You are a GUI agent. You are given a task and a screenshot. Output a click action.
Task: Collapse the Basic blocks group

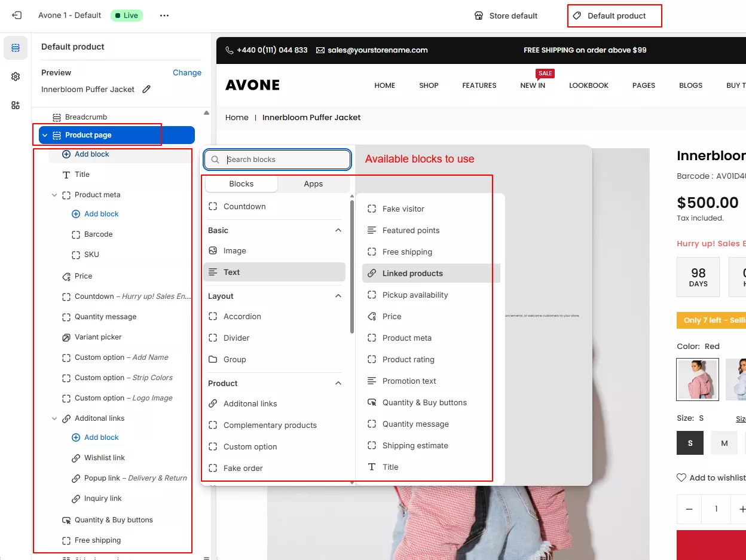(338, 230)
